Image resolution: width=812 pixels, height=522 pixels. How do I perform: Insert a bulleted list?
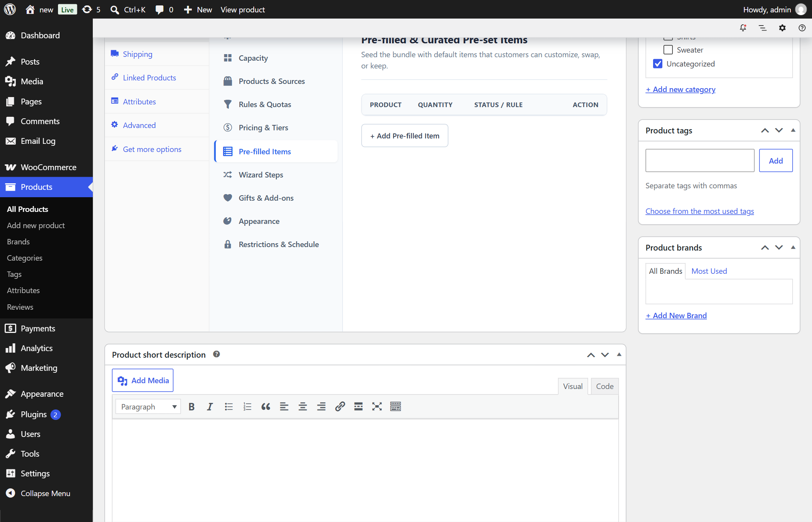[229, 406]
